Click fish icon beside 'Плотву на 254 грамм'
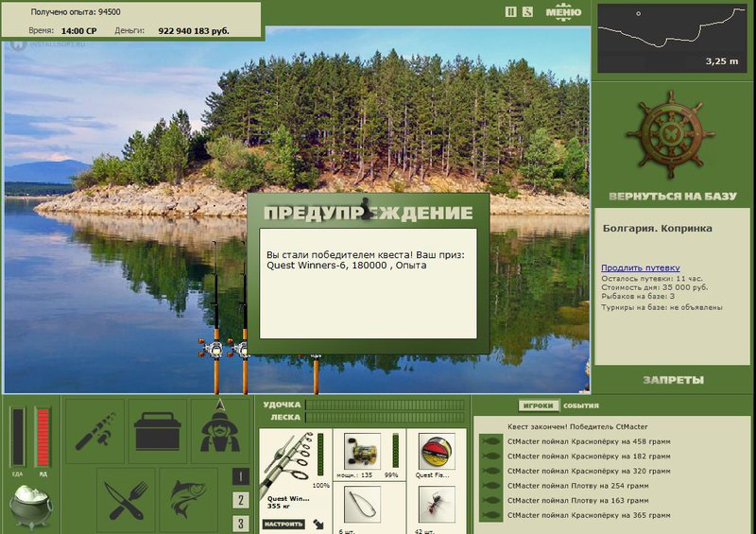This screenshot has height=534, width=756. (490, 486)
